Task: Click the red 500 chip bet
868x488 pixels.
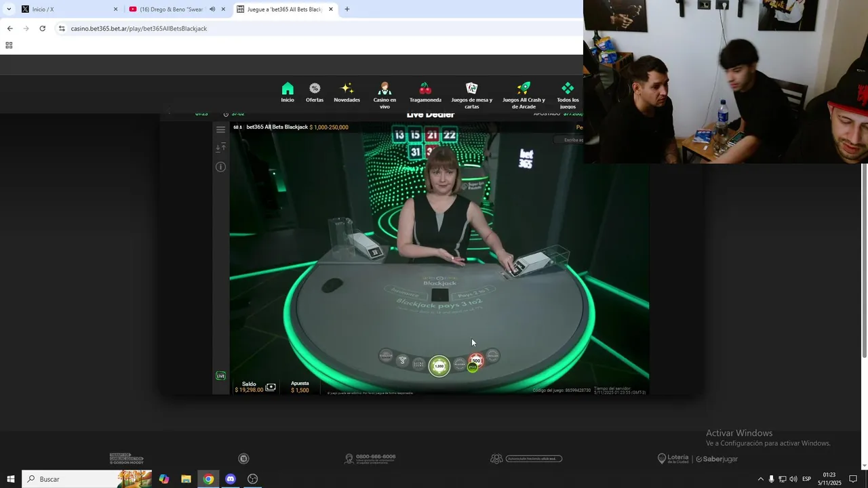Action: tap(477, 361)
